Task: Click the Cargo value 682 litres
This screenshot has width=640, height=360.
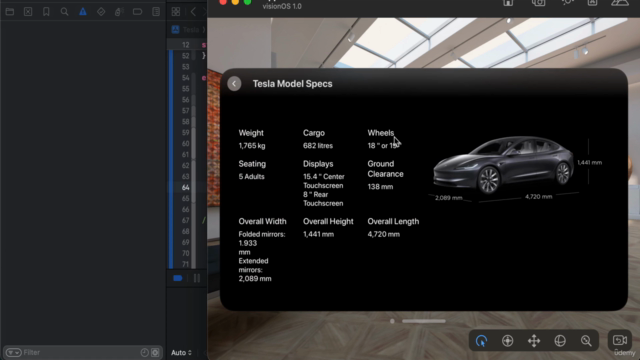Action: click(x=318, y=146)
